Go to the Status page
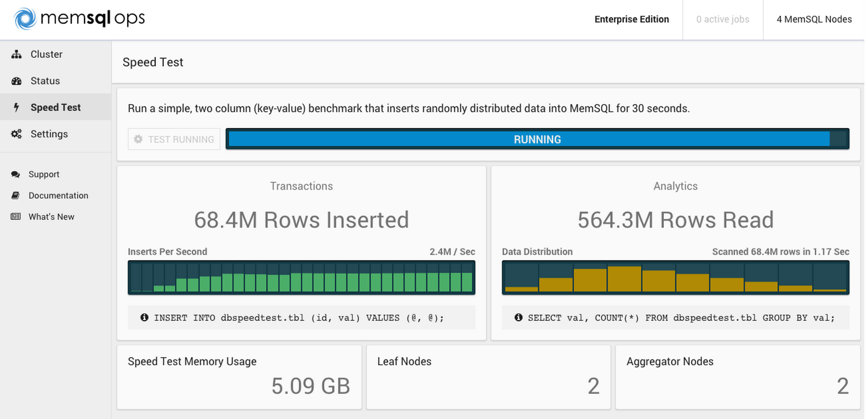 (56, 81)
